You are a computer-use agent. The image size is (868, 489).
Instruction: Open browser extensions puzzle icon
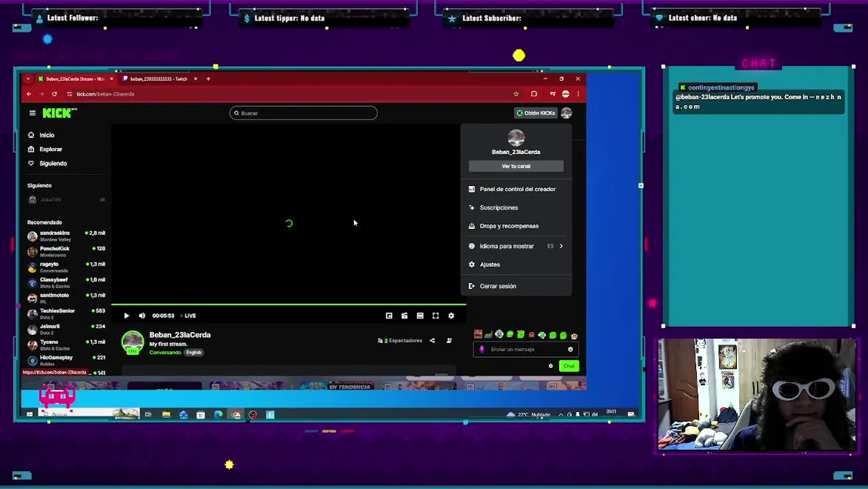pyautogui.click(x=534, y=94)
